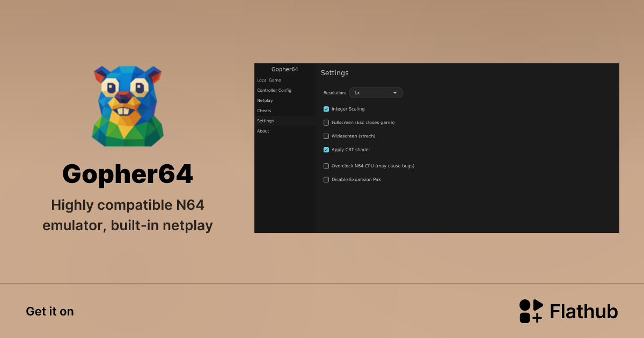Click the Flathub wordmark text
Image resolution: width=644 pixels, height=338 pixels.
[x=583, y=311]
